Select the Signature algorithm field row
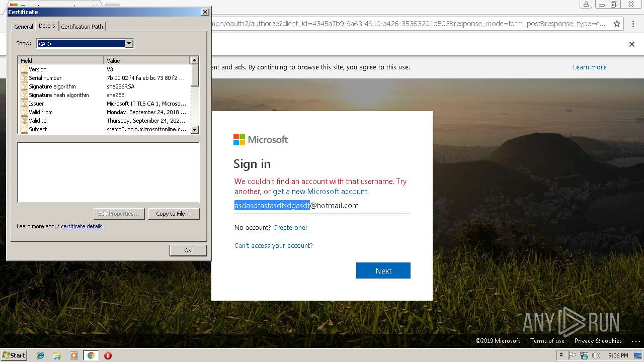The image size is (644, 362). pos(104,86)
